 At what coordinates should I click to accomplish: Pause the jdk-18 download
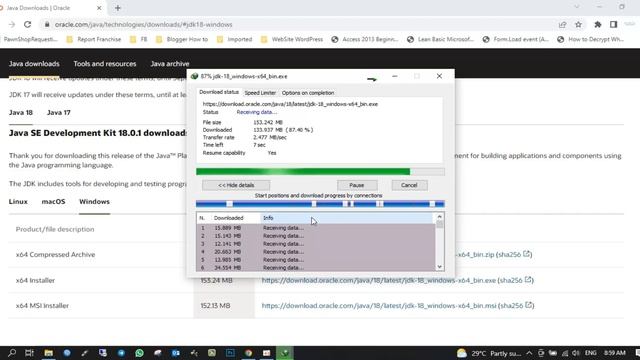pos(357,185)
